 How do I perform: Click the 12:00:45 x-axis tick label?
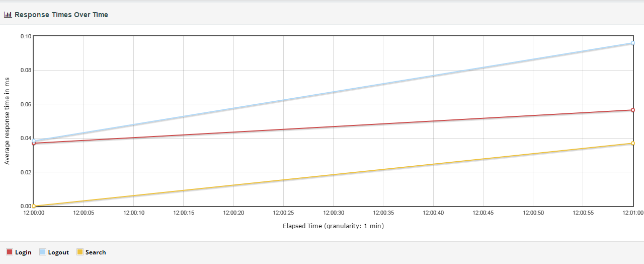click(483, 213)
